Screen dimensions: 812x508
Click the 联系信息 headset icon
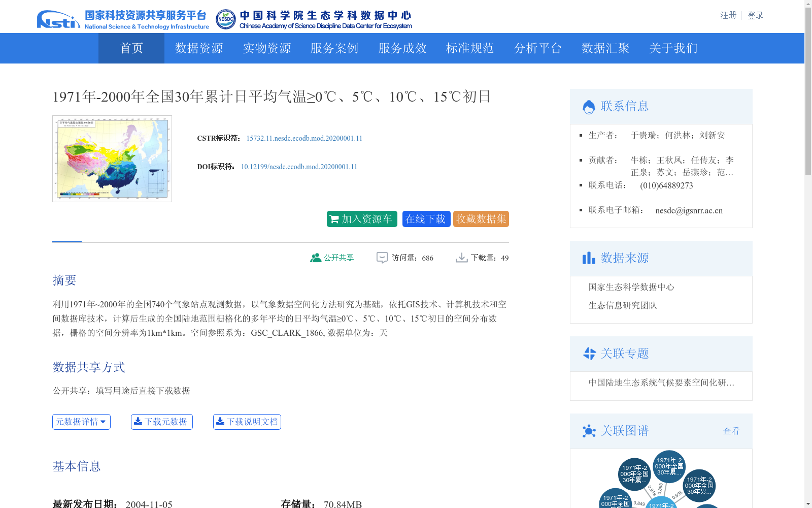tap(589, 107)
